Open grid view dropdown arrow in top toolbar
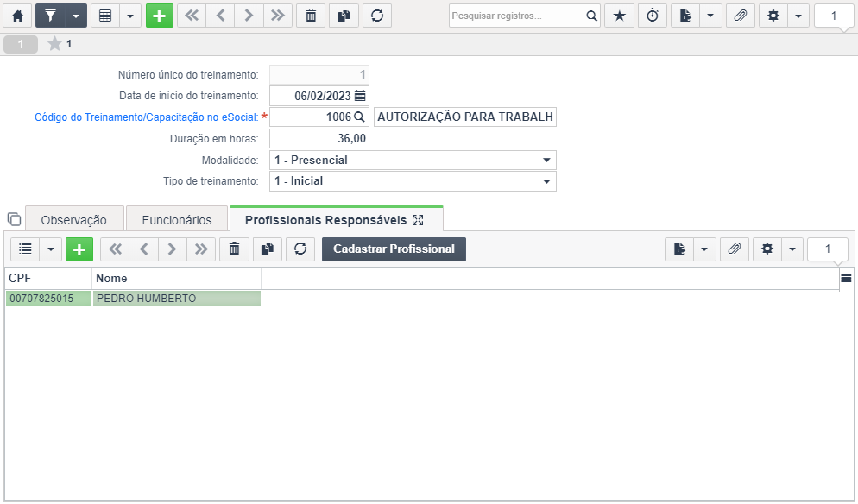This screenshot has height=504, width=858. [x=130, y=16]
